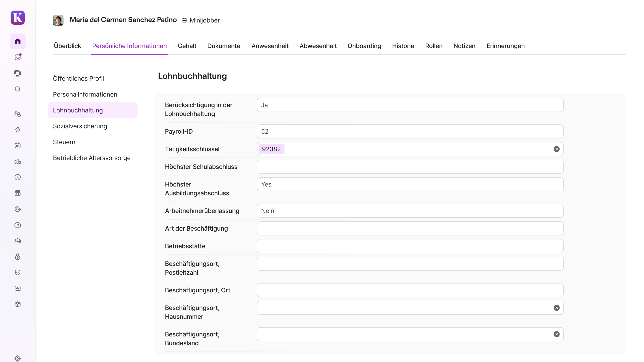644x362 pixels.
Task: Click the Beschäftigungsort Postleitzahl field
Action: [x=410, y=264]
